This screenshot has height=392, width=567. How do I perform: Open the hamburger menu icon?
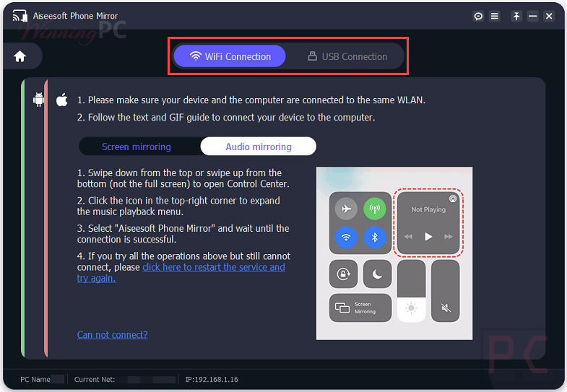coord(494,16)
